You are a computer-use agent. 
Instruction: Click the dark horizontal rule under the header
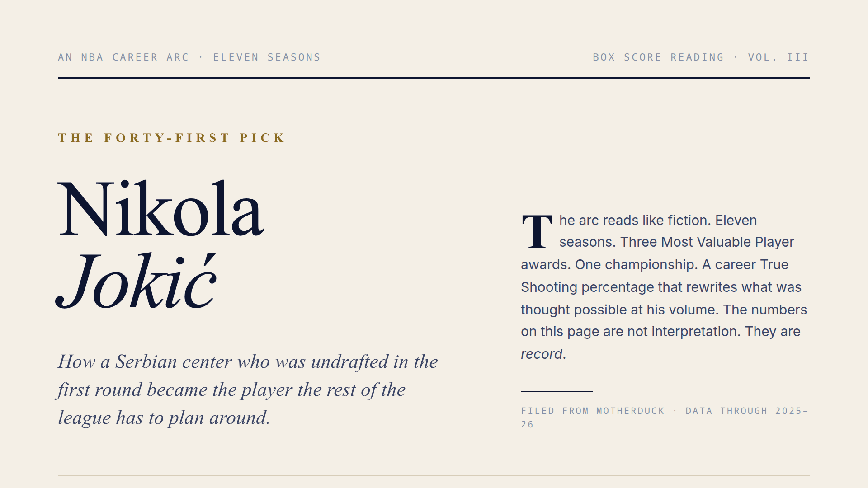pyautogui.click(x=434, y=78)
